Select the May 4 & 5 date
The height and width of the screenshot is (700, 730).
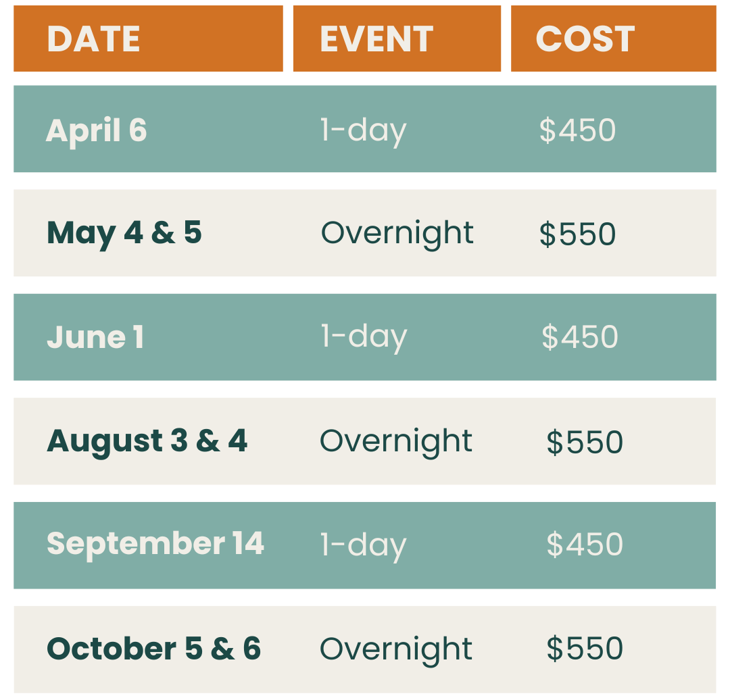[x=124, y=234]
